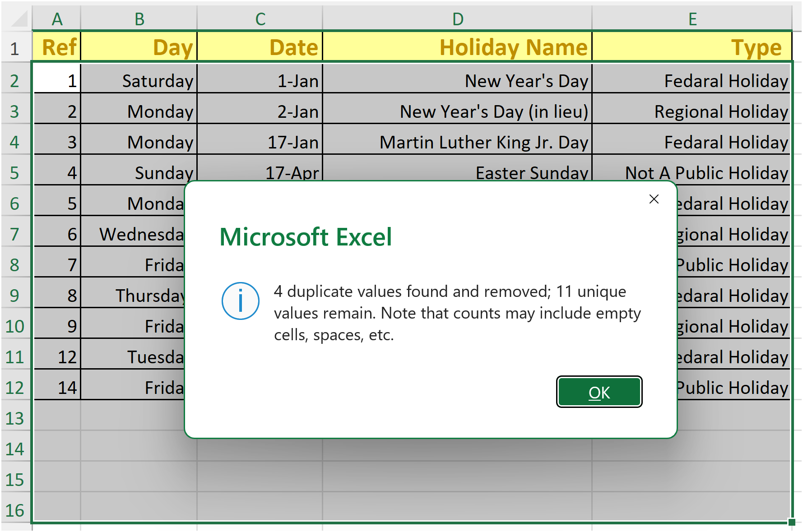Viewport: 803px width, 532px height.
Task: Select column C header
Action: [260, 19]
